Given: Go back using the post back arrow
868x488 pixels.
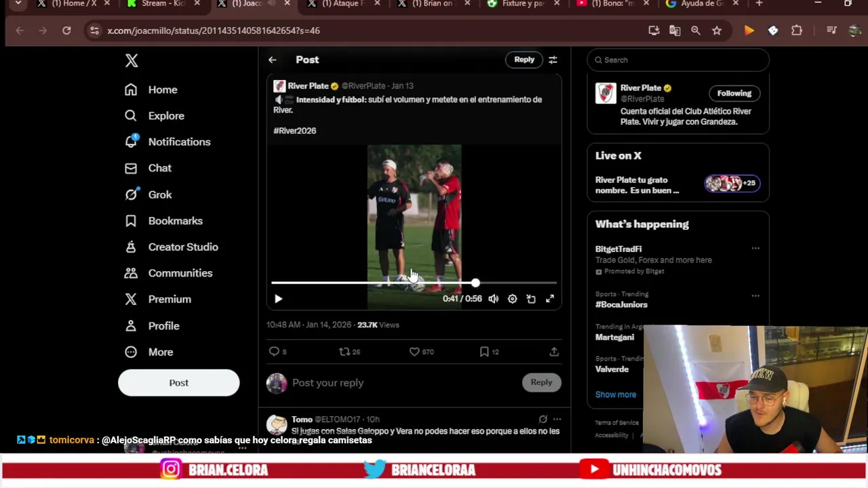Looking at the screenshot, I should pos(272,60).
